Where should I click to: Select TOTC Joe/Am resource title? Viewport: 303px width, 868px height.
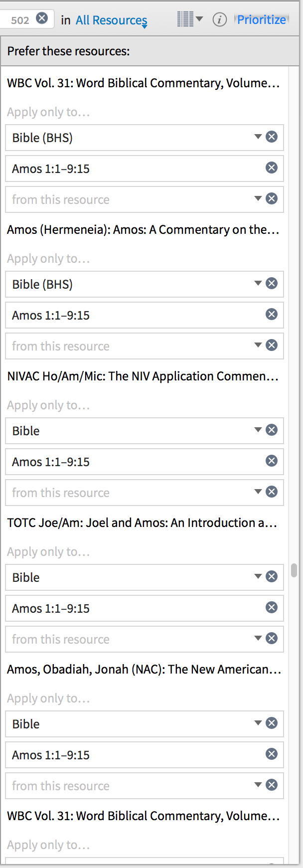[142, 522]
